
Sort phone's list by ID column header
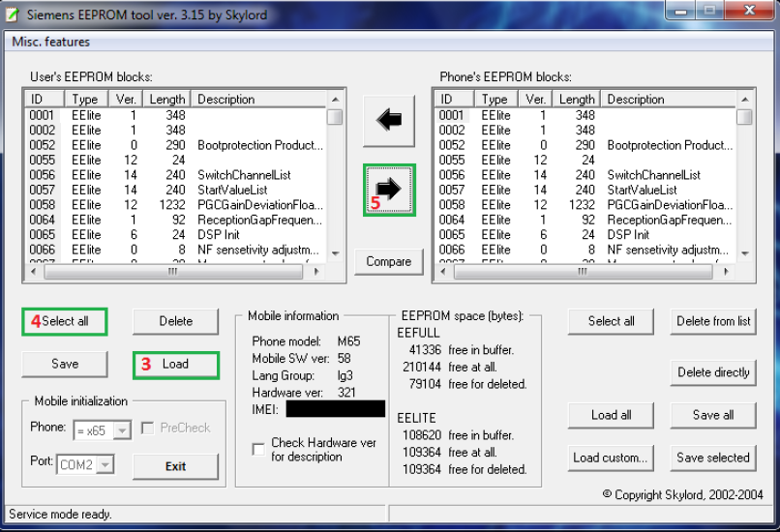pyautogui.click(x=455, y=100)
